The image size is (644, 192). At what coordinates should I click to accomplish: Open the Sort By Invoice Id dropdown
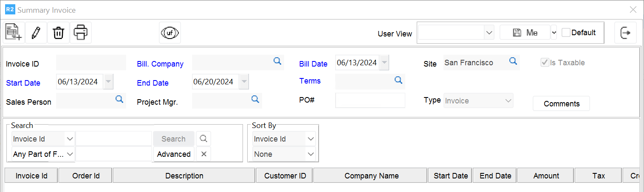click(x=311, y=139)
